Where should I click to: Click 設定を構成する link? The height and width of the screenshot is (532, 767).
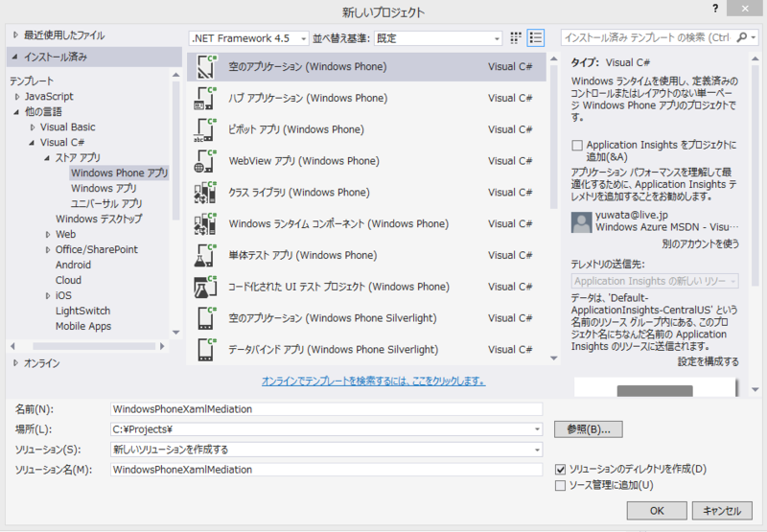coord(709,361)
